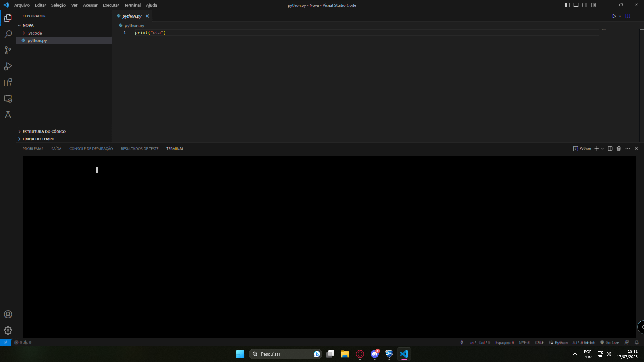Image resolution: width=644 pixels, height=362 pixels.
Task: Toggle primary side bar visibility
Action: point(567,5)
